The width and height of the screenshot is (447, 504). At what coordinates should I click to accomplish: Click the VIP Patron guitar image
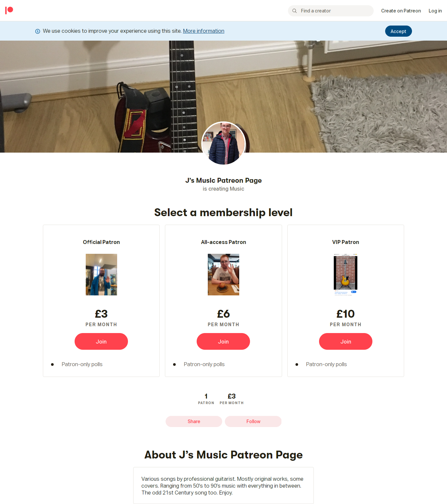[346, 274]
